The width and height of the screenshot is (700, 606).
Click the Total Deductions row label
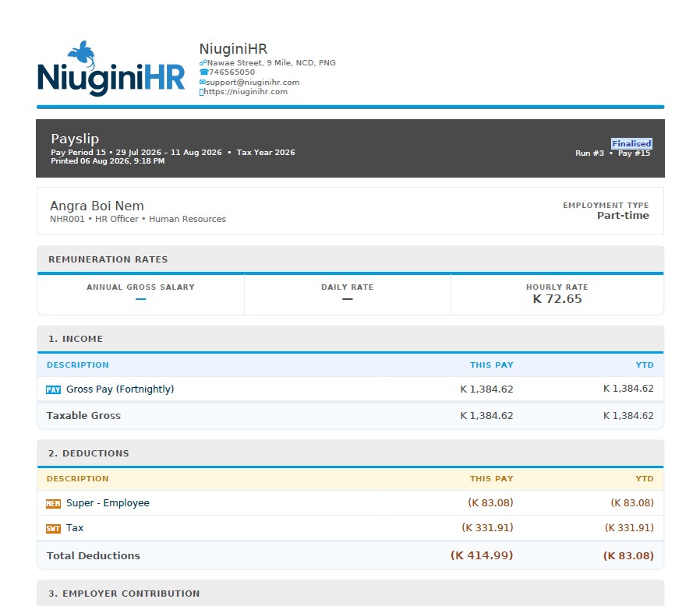click(94, 556)
